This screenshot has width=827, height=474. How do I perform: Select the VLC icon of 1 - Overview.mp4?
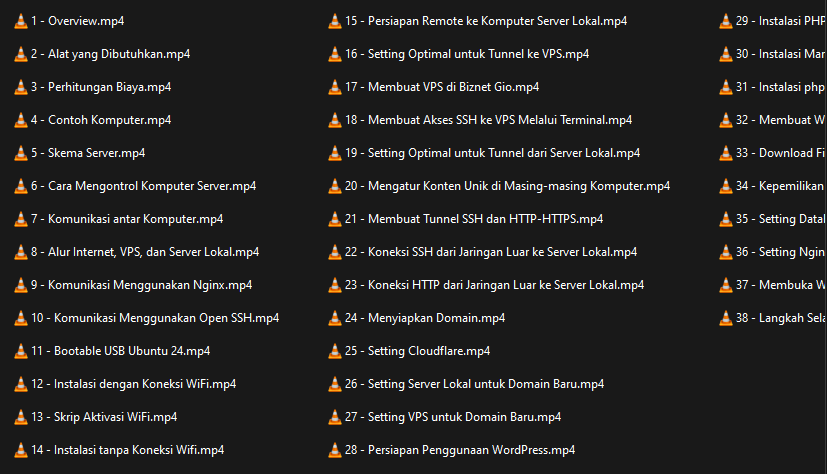pos(21,21)
